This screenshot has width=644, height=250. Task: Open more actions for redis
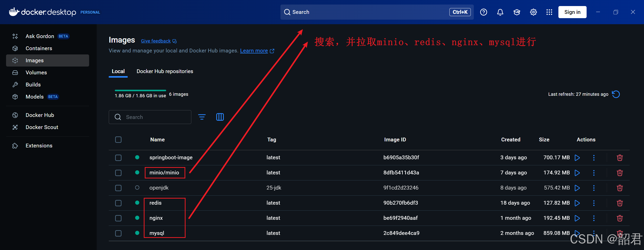594,203
